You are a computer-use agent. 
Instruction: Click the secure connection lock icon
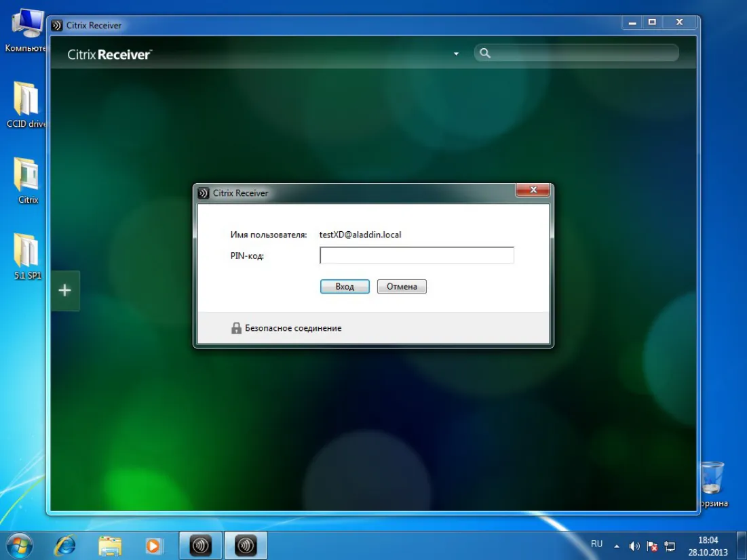coord(236,327)
